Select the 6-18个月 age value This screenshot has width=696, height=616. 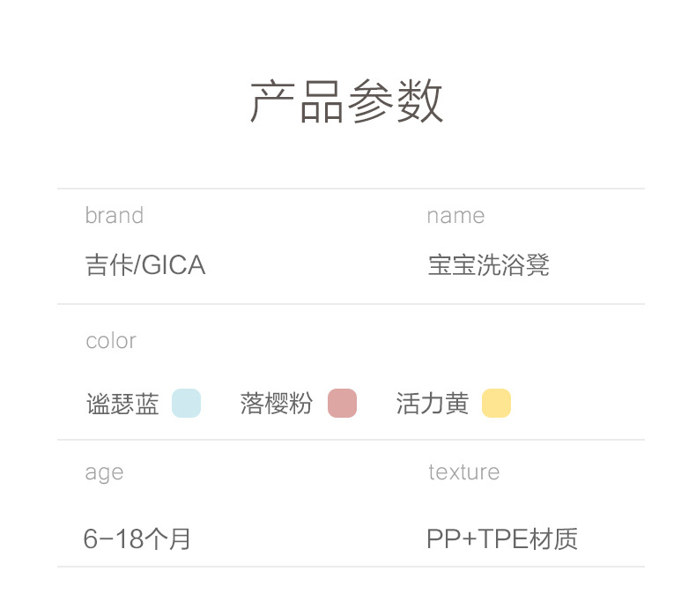coord(137,538)
